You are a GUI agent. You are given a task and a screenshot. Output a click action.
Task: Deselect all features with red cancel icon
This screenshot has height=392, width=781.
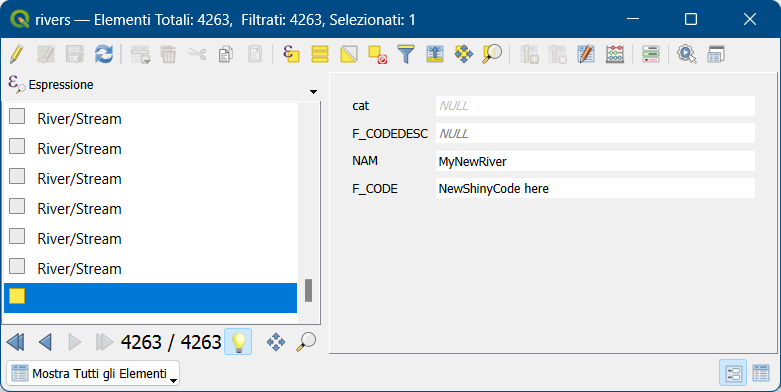tap(378, 54)
